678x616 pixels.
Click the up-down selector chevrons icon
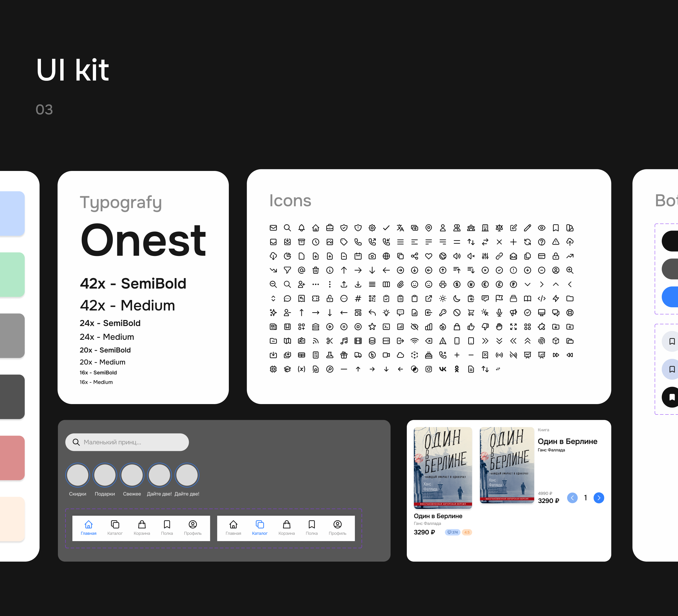(273, 298)
